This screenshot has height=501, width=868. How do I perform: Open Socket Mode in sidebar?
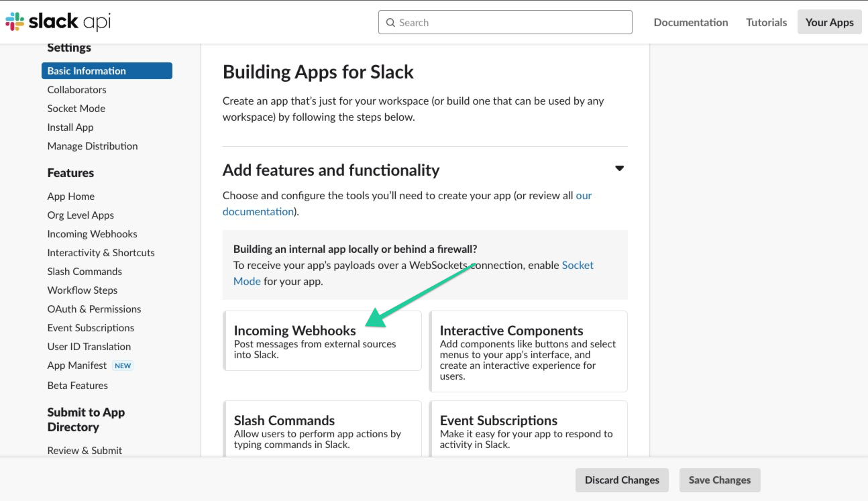[76, 108]
